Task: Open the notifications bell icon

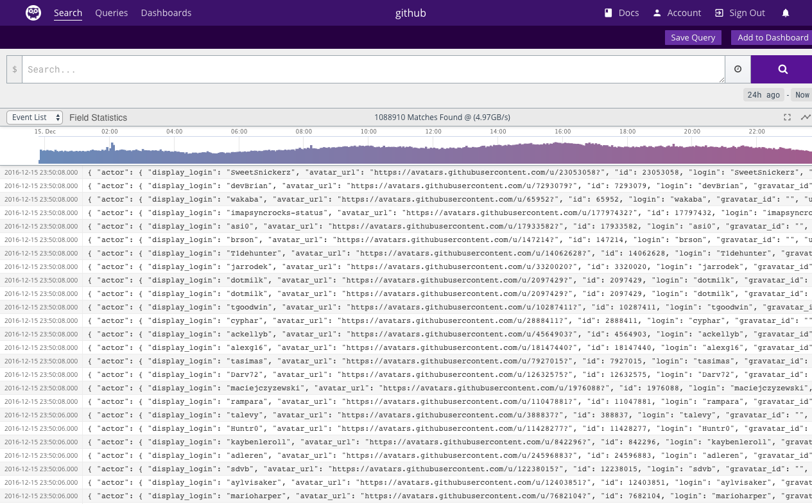Action: tap(786, 13)
